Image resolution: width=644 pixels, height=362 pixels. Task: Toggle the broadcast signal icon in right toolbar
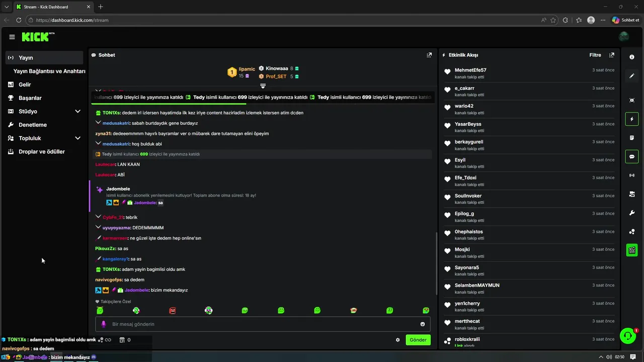point(632,175)
